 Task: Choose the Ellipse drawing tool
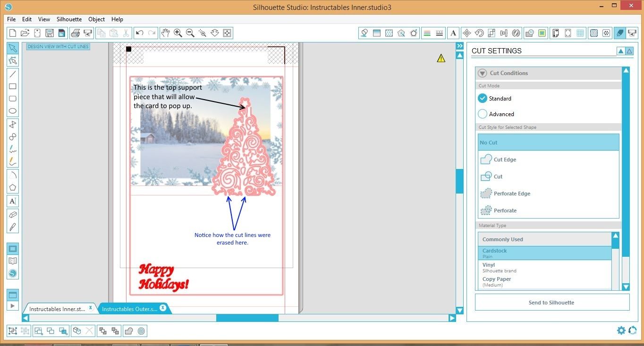click(13, 110)
